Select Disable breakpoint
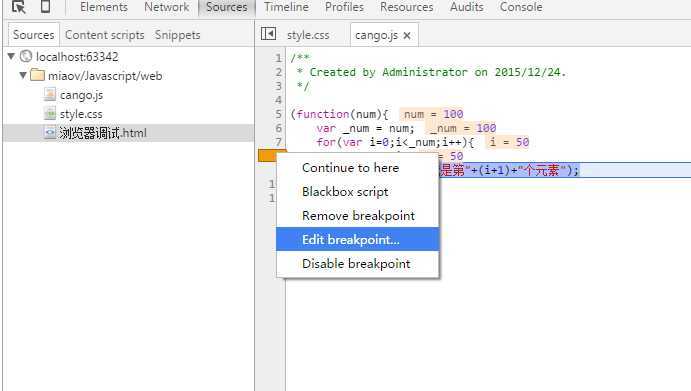 (x=358, y=264)
